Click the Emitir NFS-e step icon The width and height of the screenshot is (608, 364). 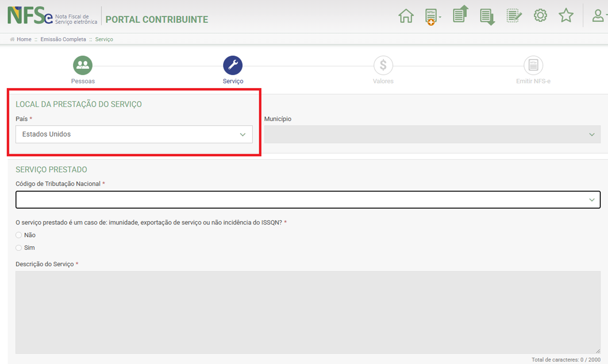(x=533, y=65)
